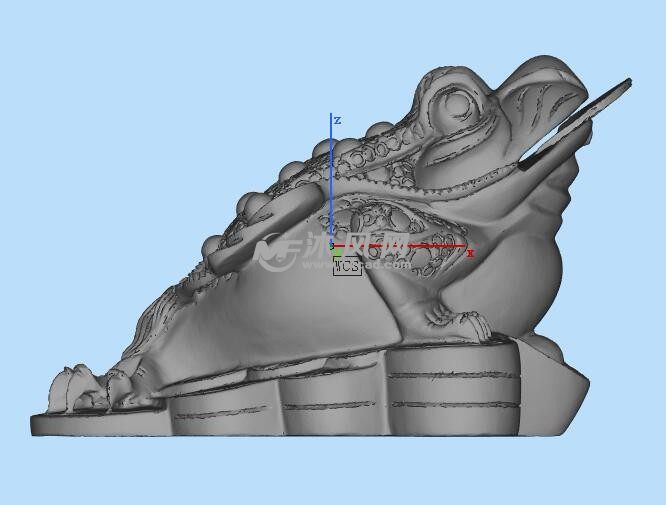Select the red X axis label
Screen dimensions: 666x505
coord(470,253)
